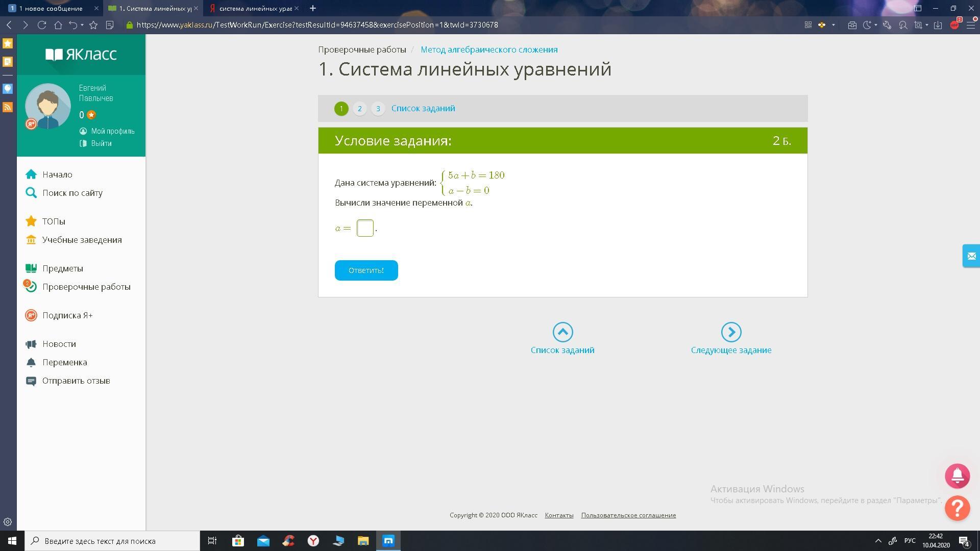Open the envelope message side tab

coord(971,256)
